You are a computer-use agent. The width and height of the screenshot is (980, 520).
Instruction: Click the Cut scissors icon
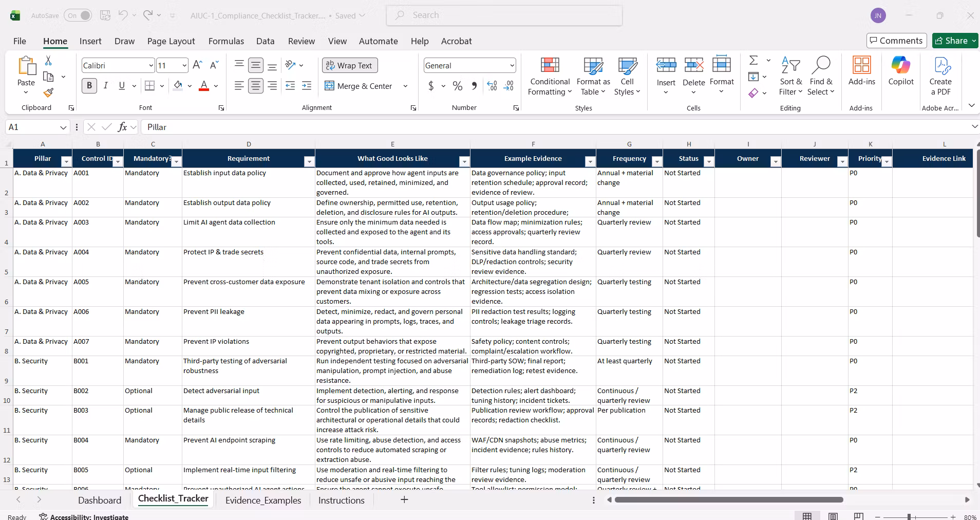(48, 61)
